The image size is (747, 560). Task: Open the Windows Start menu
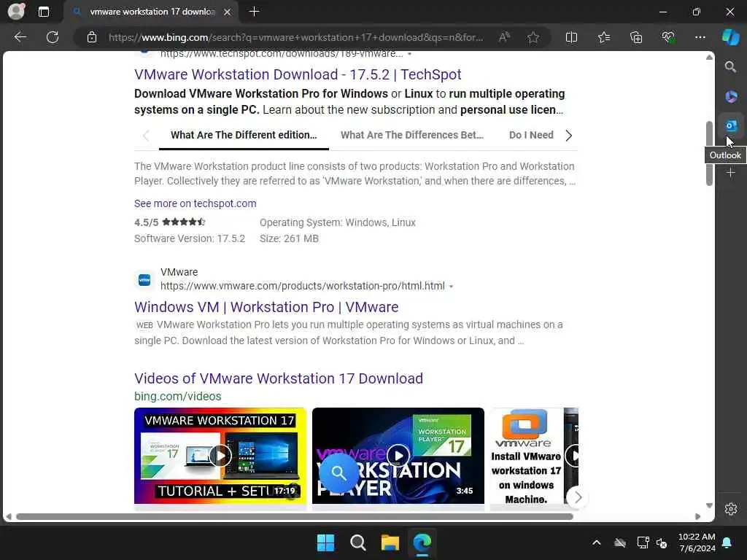click(326, 542)
